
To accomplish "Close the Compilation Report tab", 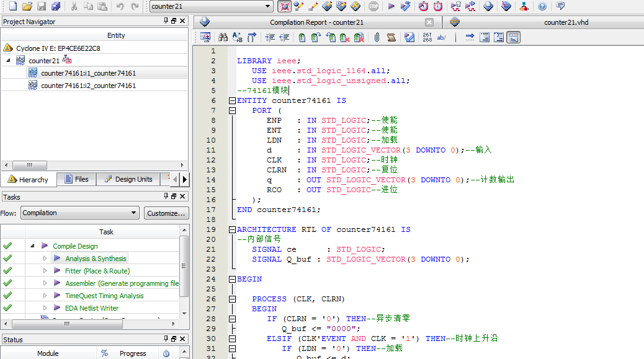I will (429, 22).
